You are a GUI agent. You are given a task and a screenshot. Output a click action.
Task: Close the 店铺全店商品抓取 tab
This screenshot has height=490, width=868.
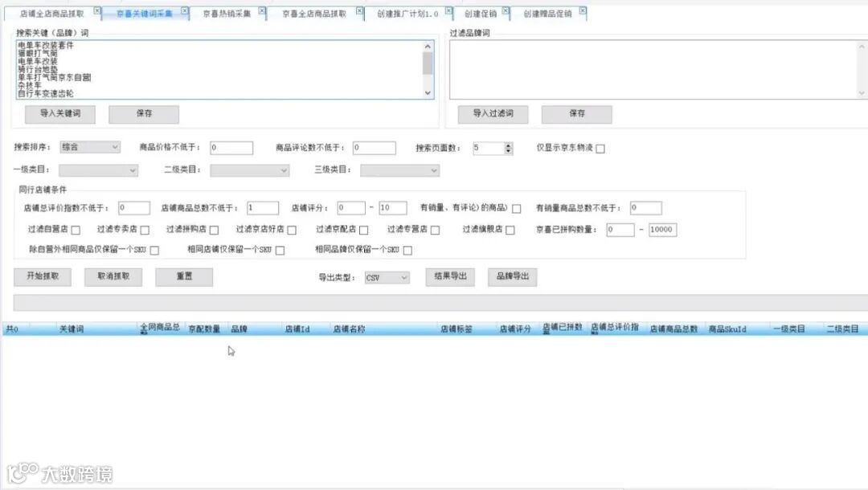coord(97,10)
